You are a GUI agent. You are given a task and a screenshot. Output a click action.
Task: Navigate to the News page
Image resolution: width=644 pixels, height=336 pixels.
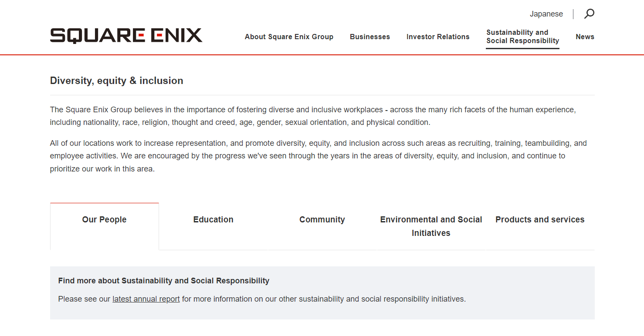click(x=585, y=37)
